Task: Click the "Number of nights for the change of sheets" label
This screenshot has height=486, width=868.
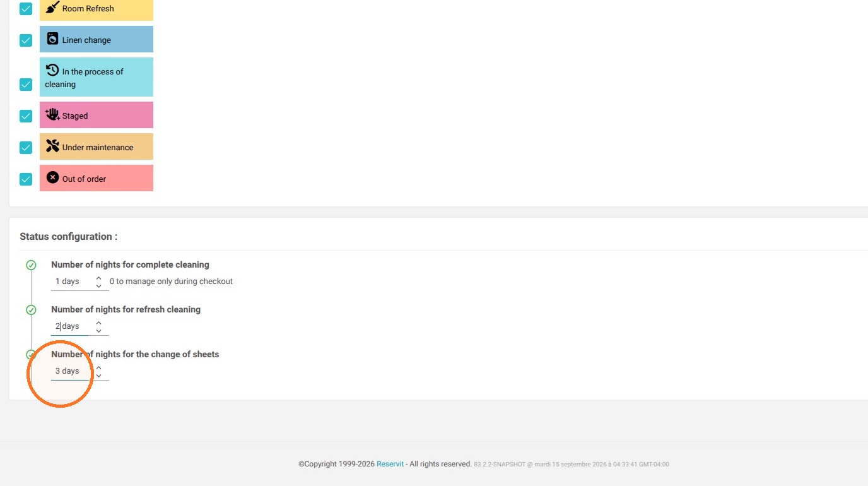Action: coord(135,355)
